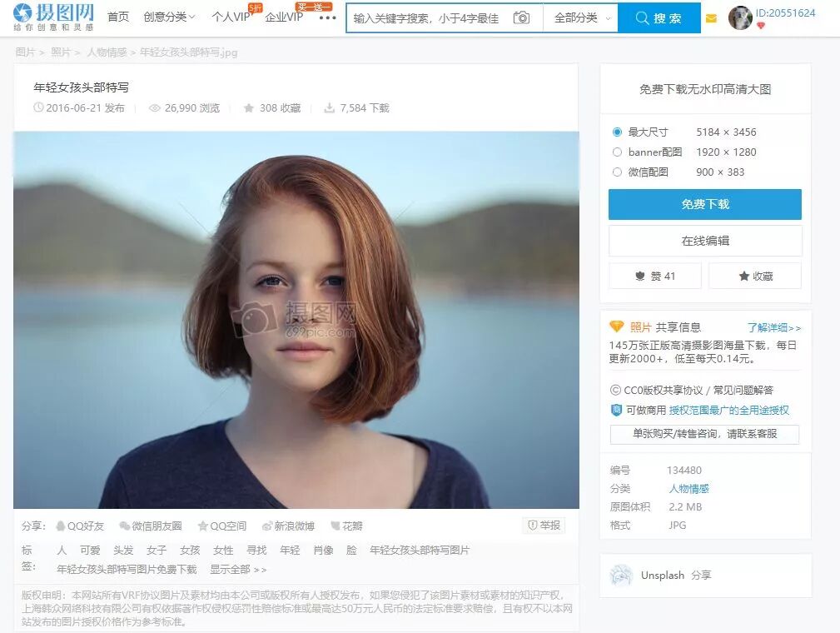
Task: Expand the 创意分类 menu
Action: click(169, 17)
